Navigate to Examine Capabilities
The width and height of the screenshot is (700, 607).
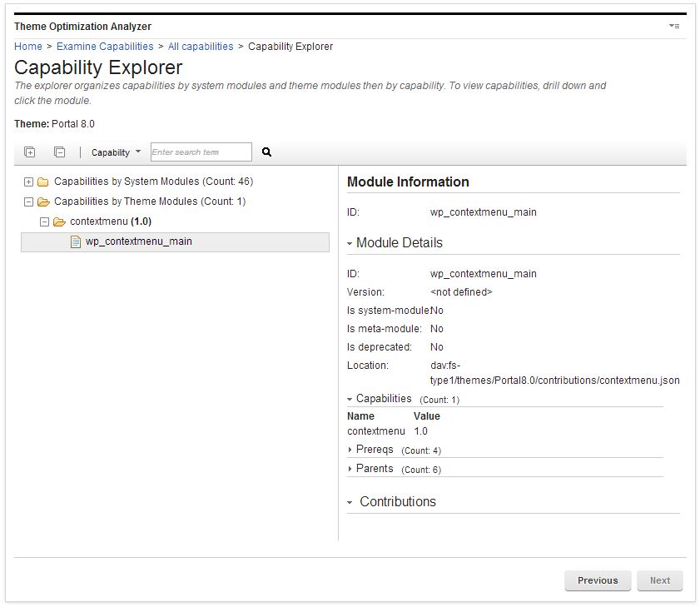[x=105, y=47]
